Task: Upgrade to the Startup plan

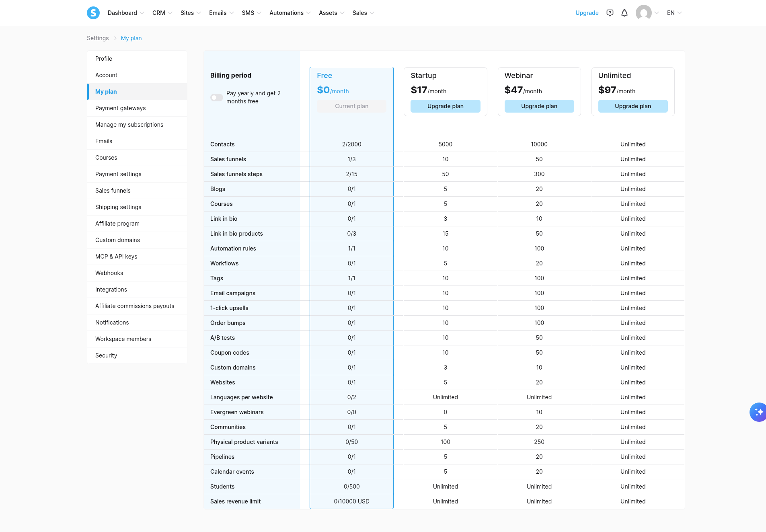Action: (x=446, y=106)
